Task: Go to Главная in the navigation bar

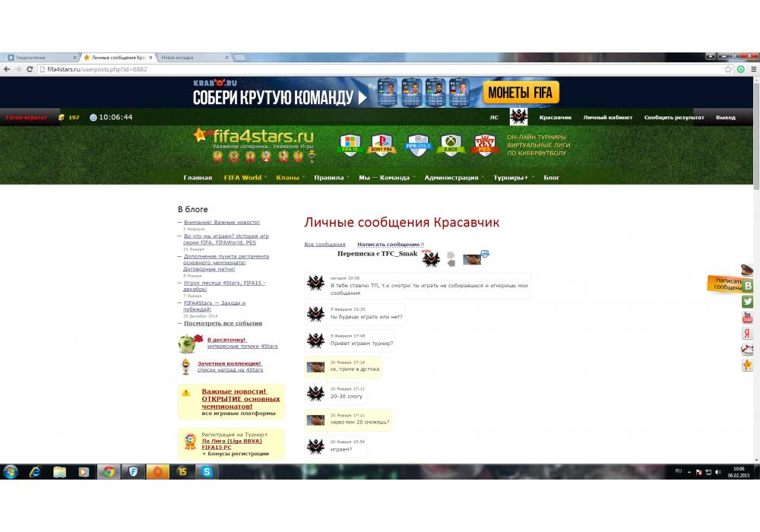Action: (198, 178)
